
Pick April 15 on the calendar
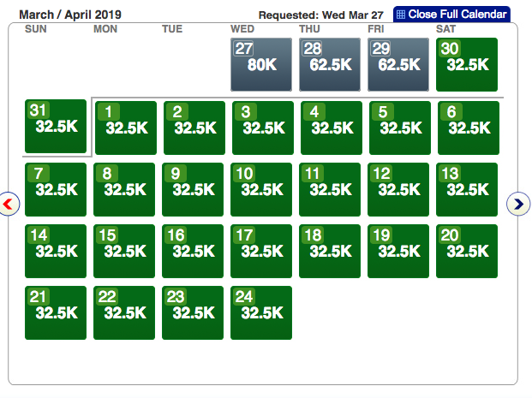[124, 251]
